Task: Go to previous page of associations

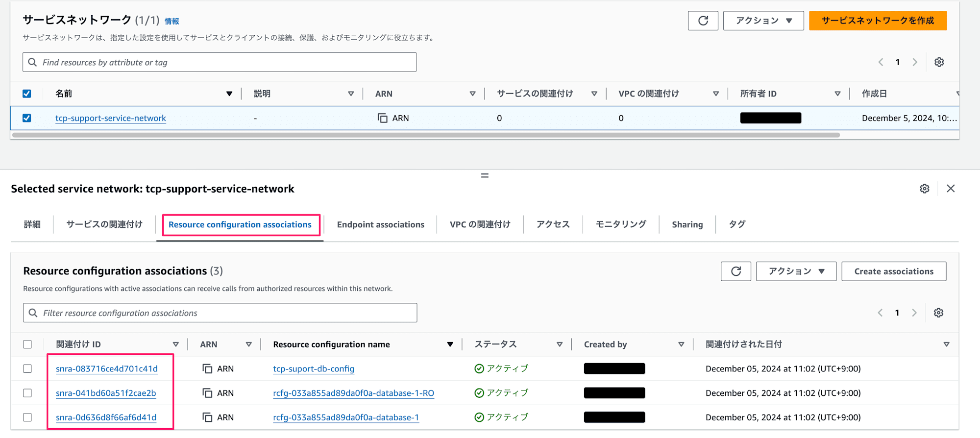Action: coord(880,313)
